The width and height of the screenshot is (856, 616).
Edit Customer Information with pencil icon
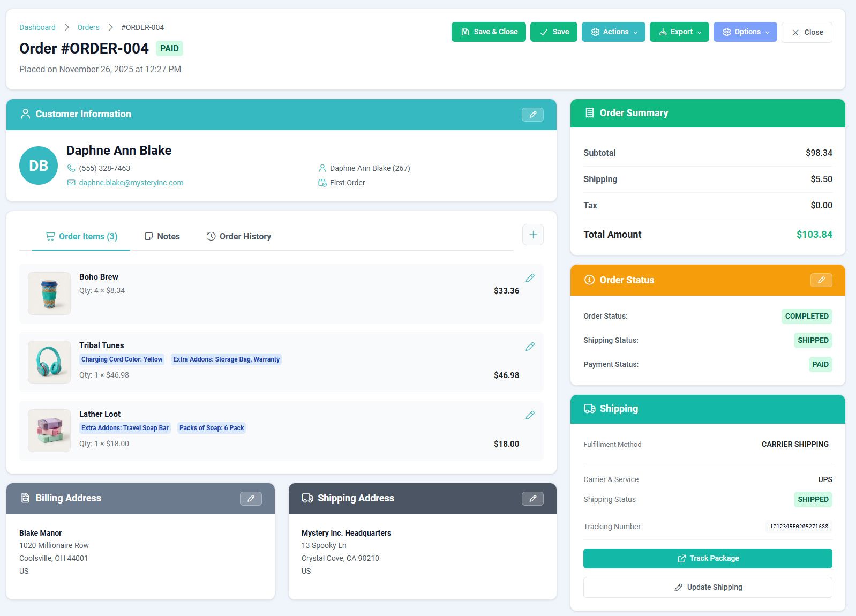point(532,115)
